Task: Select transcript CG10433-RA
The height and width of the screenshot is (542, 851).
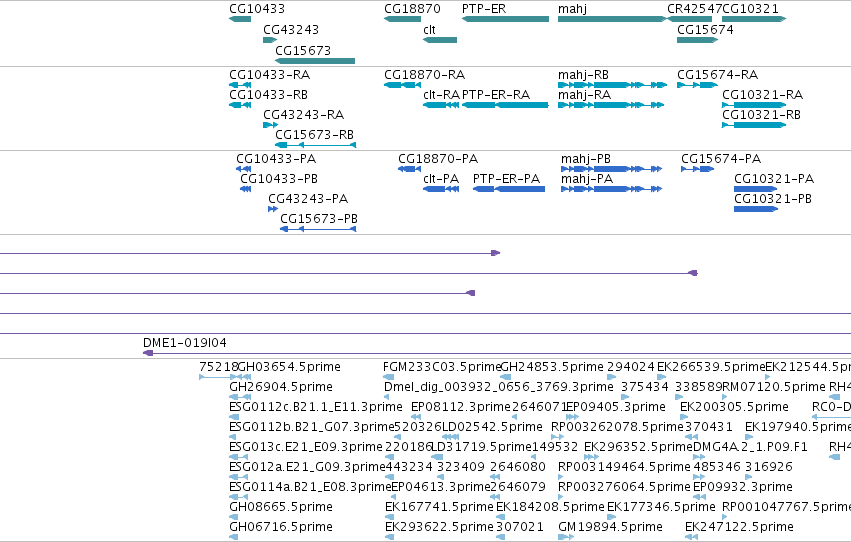Action: click(240, 85)
